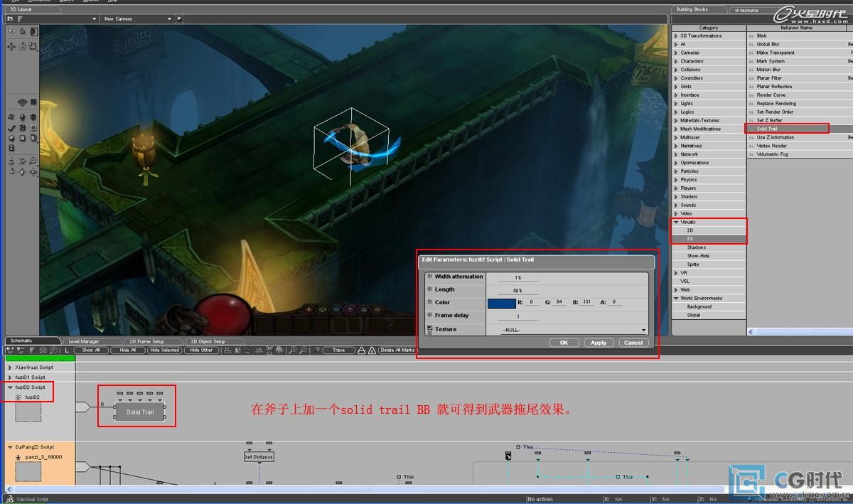Viewport: 853px width, 504px height.
Task: Select the rotate tool in 3D Layout
Action: click(x=22, y=46)
